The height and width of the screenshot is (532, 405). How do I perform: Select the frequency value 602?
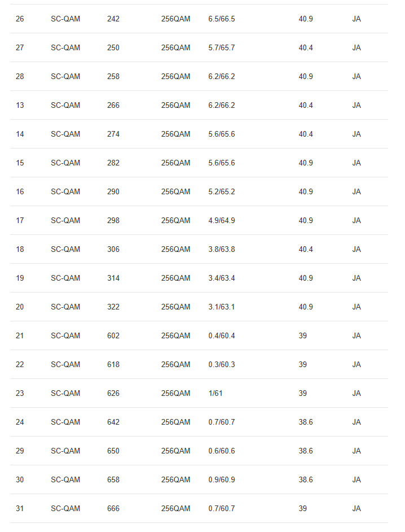[x=113, y=335]
